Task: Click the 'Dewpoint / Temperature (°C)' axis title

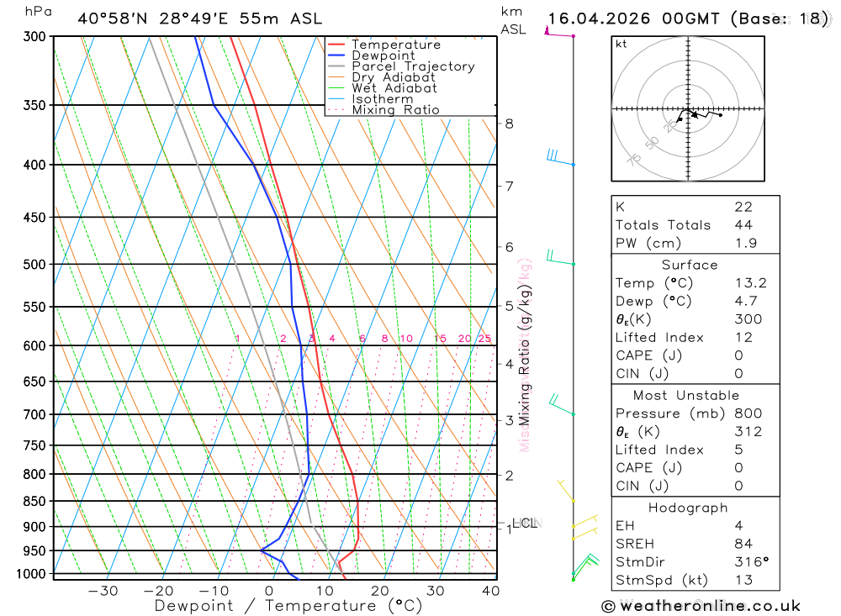Action: coord(288,607)
